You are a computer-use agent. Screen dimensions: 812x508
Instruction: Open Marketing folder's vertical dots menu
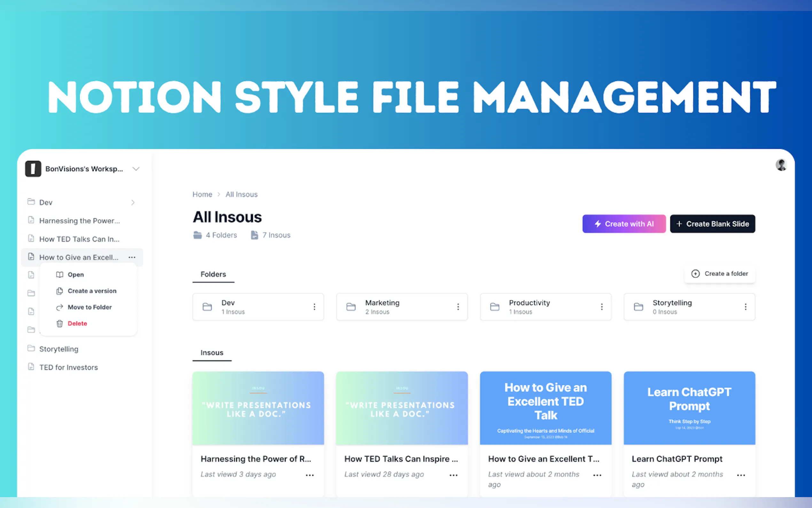coord(458,307)
